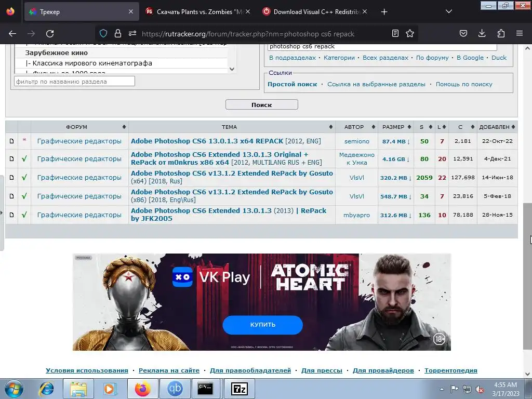Close the Трекер tab
Image resolution: width=532 pixels, height=399 pixels.
click(x=131, y=11)
